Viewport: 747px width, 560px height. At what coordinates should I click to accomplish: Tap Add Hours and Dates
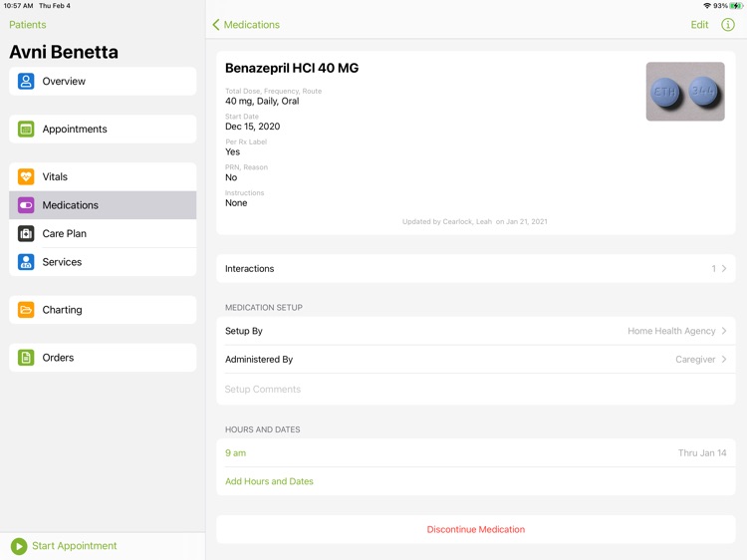pyautogui.click(x=269, y=481)
